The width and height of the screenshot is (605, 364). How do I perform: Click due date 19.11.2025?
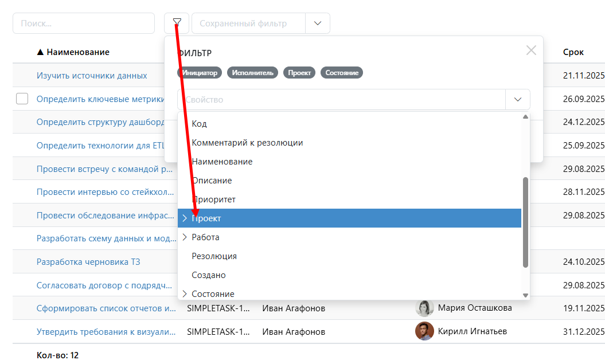tap(584, 308)
